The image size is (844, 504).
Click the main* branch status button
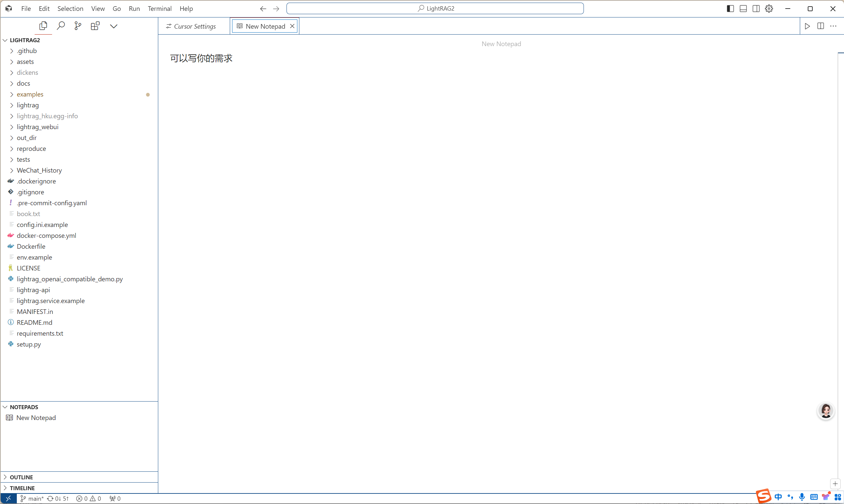(32, 499)
